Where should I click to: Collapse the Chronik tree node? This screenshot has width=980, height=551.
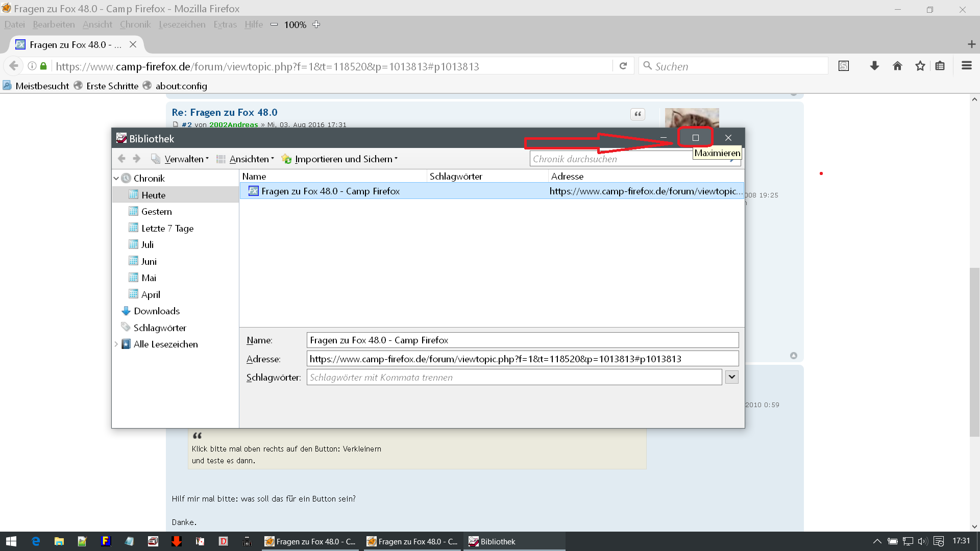116,179
